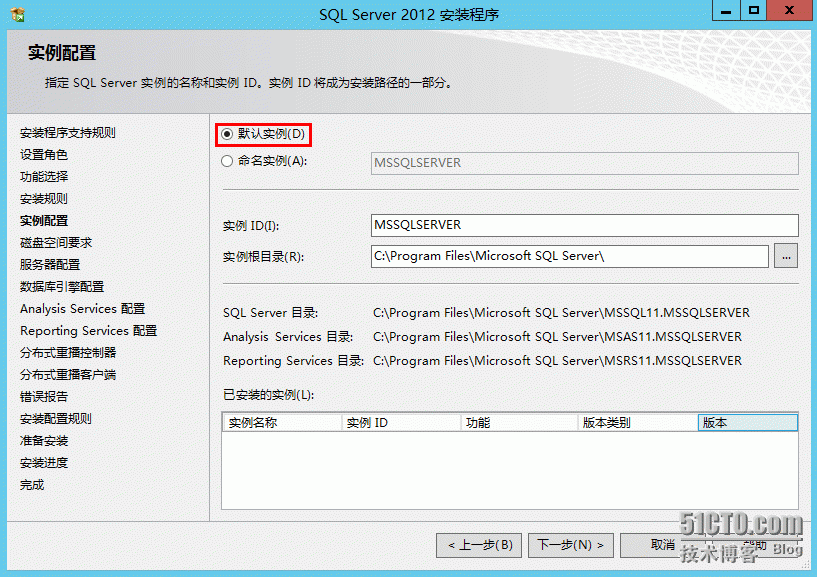Select the current 实例配置 step in sidebar
This screenshot has height=577, width=817.
point(44,220)
